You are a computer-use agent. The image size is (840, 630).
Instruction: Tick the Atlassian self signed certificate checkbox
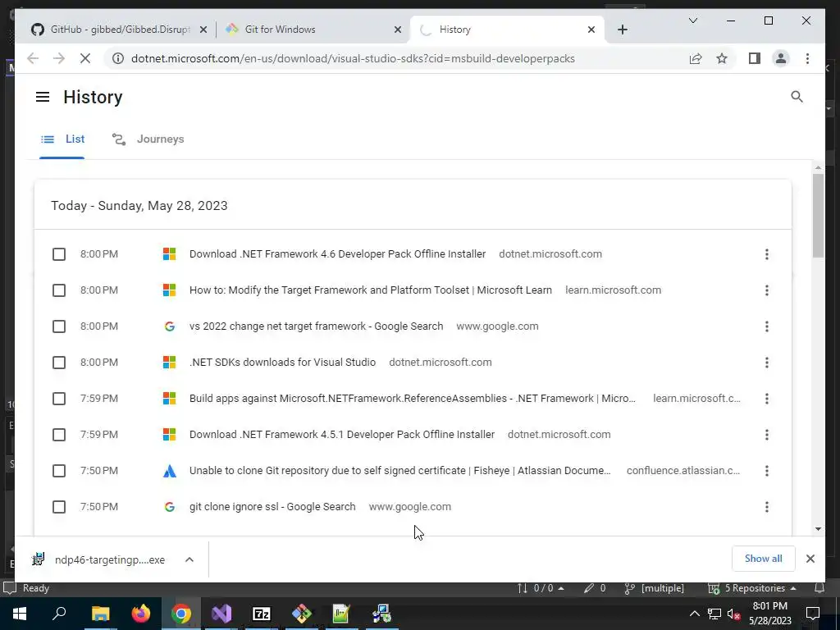[x=59, y=471]
